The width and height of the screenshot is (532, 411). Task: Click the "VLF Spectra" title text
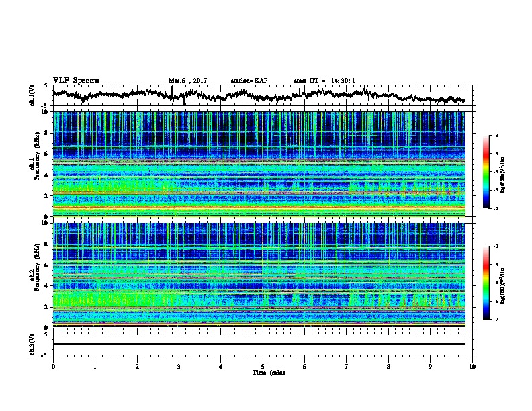pos(76,81)
